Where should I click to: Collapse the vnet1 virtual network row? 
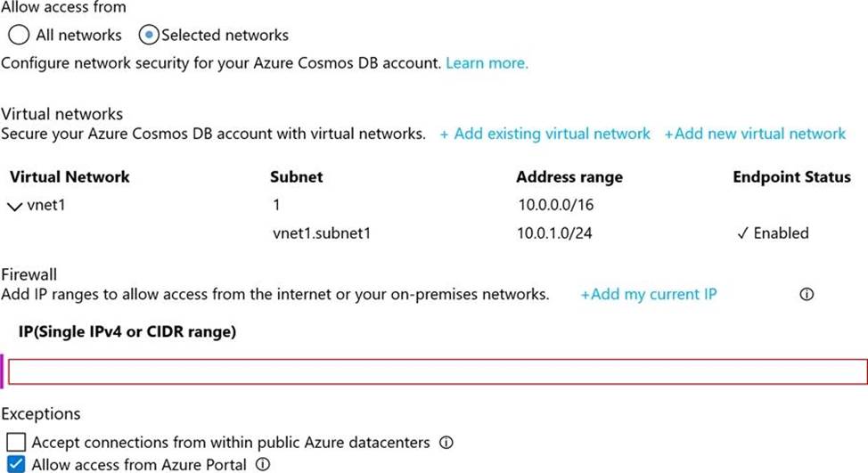coord(13,206)
